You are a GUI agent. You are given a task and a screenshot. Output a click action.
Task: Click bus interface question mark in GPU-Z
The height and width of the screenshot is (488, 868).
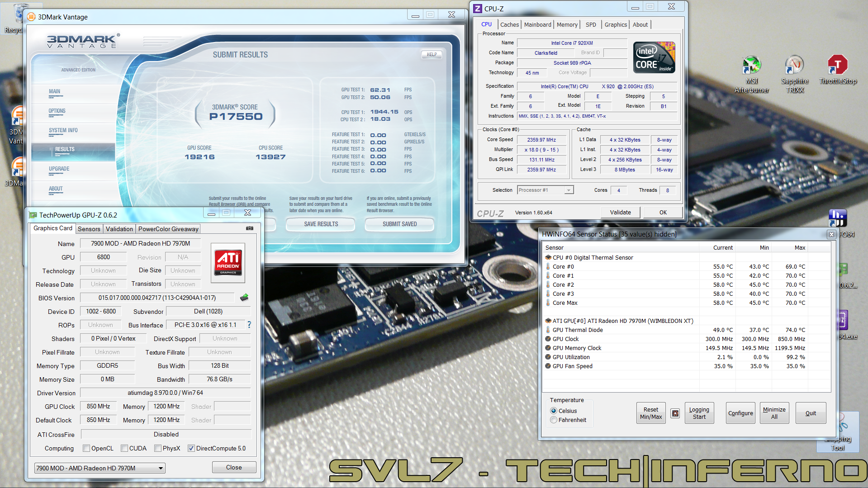coord(249,325)
